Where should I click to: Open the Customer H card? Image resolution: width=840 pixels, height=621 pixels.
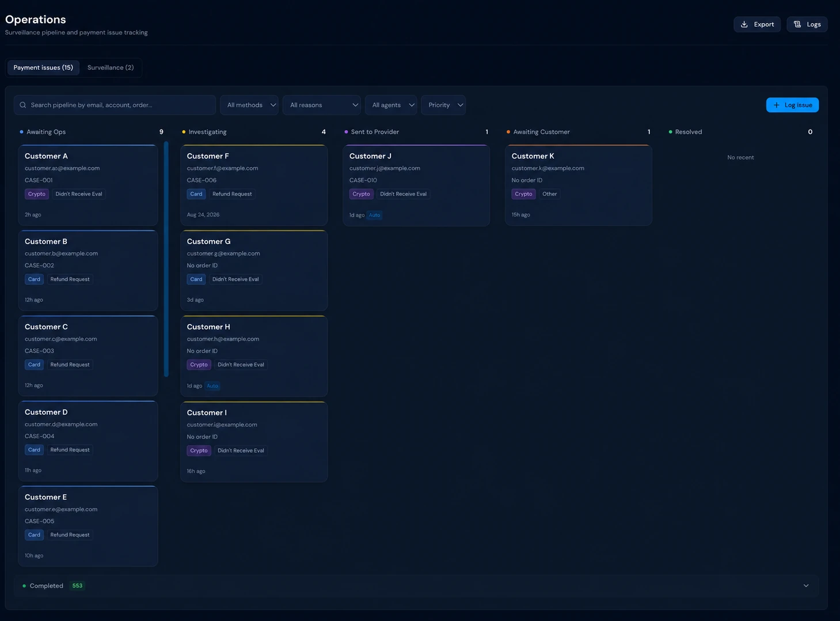[x=254, y=356]
